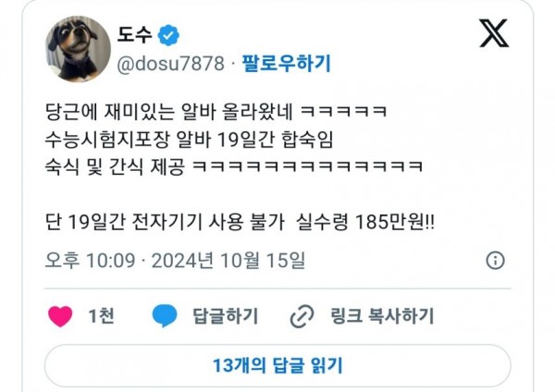Viewport: 555px width, 392px height.
Task: Click the 답글하기 reply label
Action: [225, 316]
